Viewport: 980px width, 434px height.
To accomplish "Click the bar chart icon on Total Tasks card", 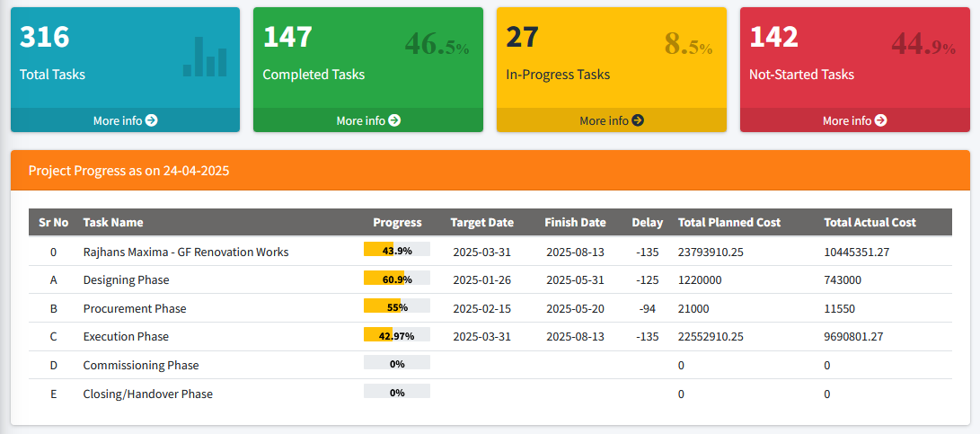I will 205,57.
